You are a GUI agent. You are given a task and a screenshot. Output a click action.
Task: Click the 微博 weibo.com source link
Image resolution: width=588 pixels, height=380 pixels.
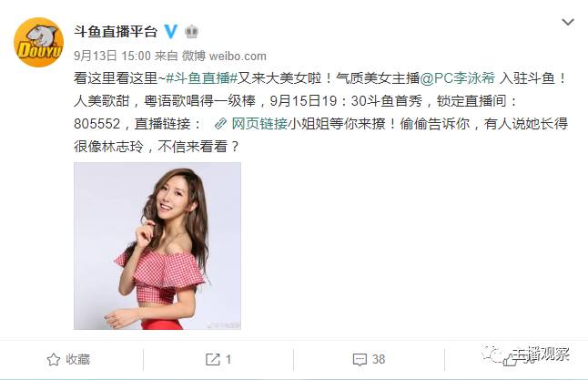tap(224, 56)
